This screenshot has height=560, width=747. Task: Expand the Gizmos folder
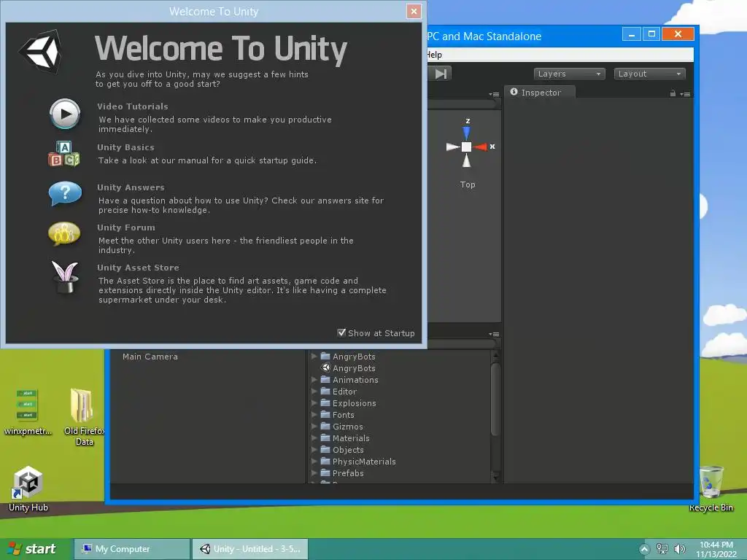click(x=314, y=426)
